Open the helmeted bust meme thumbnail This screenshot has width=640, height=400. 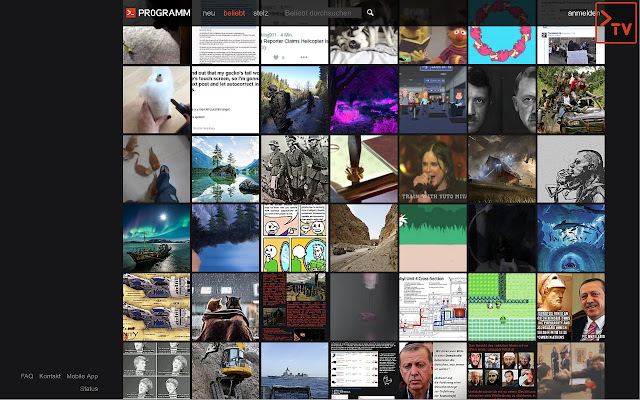pyautogui.click(x=571, y=307)
